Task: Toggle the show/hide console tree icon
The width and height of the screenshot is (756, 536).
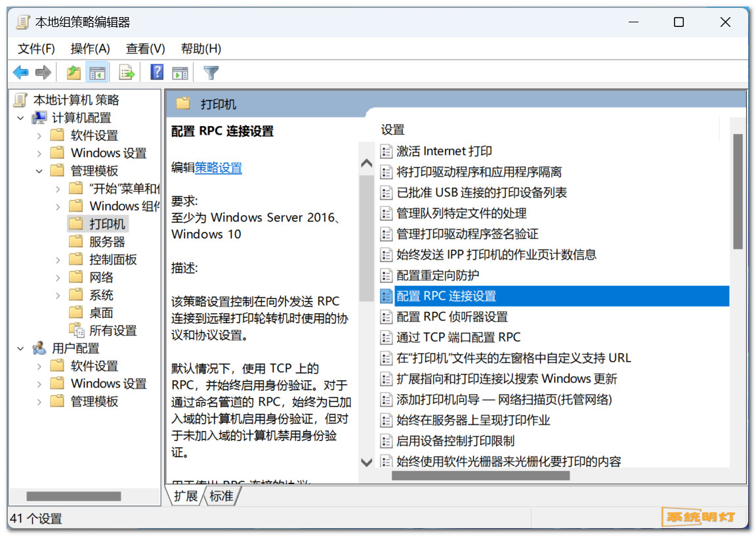Action: [x=97, y=73]
